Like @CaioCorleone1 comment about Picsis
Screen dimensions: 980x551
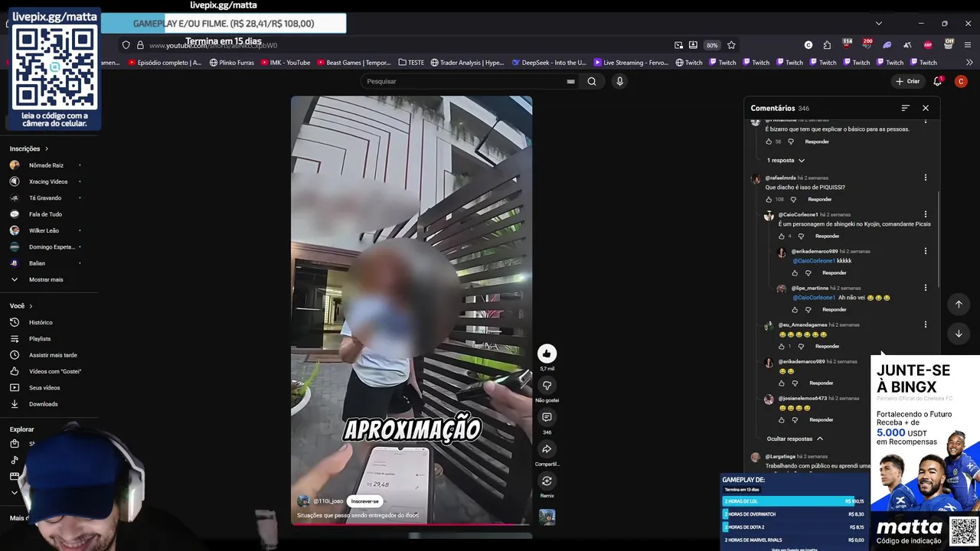[782, 236]
